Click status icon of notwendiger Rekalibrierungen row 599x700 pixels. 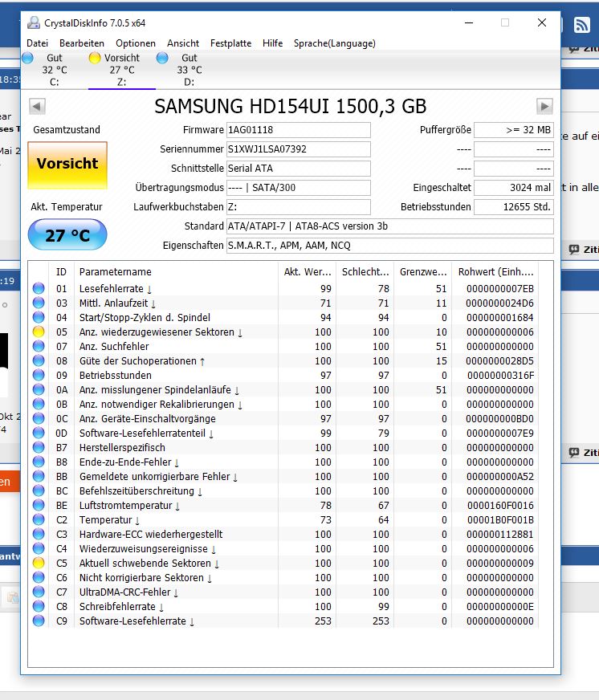[x=39, y=404]
